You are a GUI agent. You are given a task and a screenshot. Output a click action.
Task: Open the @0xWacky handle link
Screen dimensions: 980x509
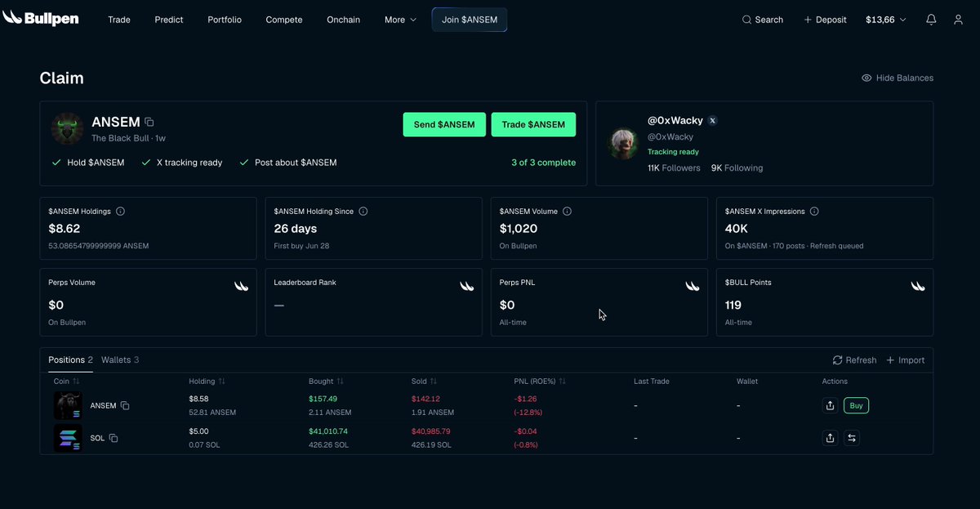click(x=670, y=136)
